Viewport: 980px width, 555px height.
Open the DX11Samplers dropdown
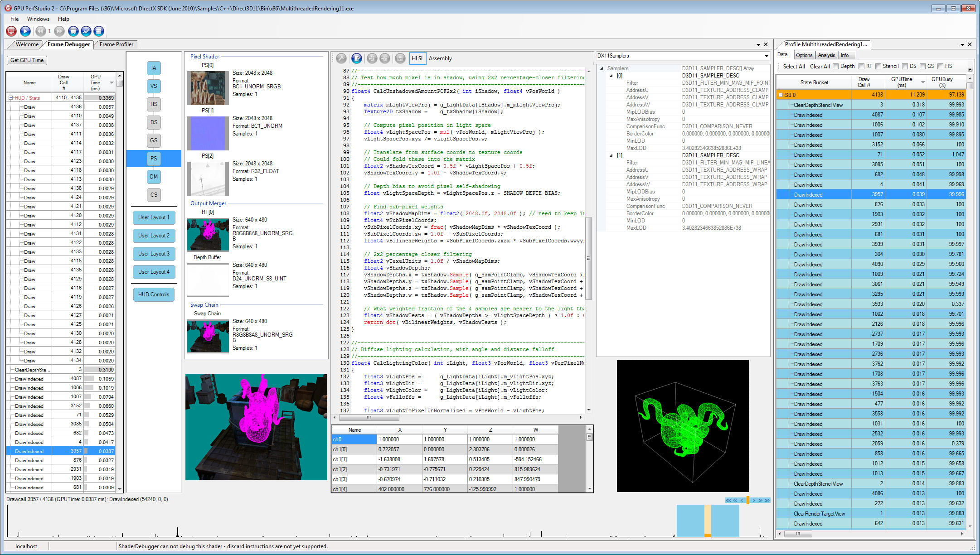point(767,56)
